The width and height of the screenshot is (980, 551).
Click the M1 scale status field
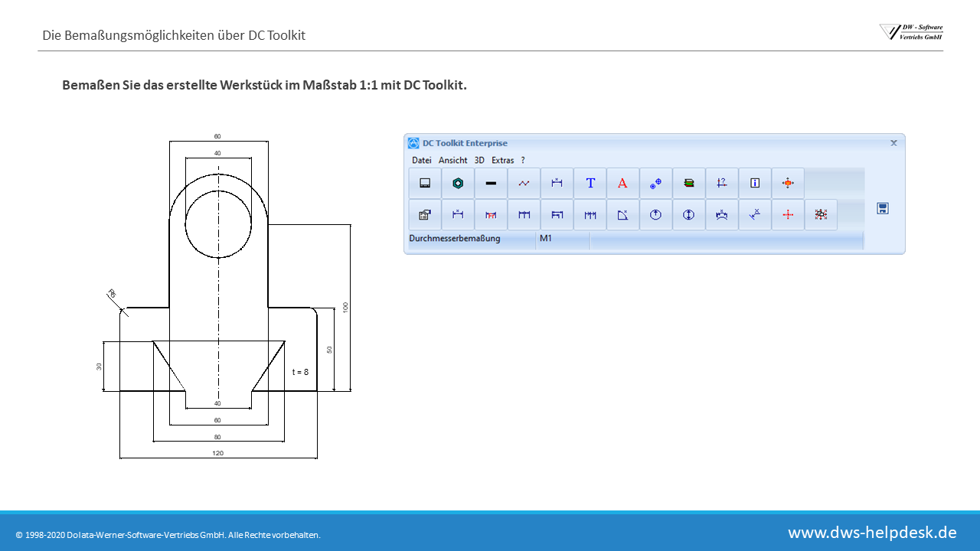pyautogui.click(x=563, y=240)
